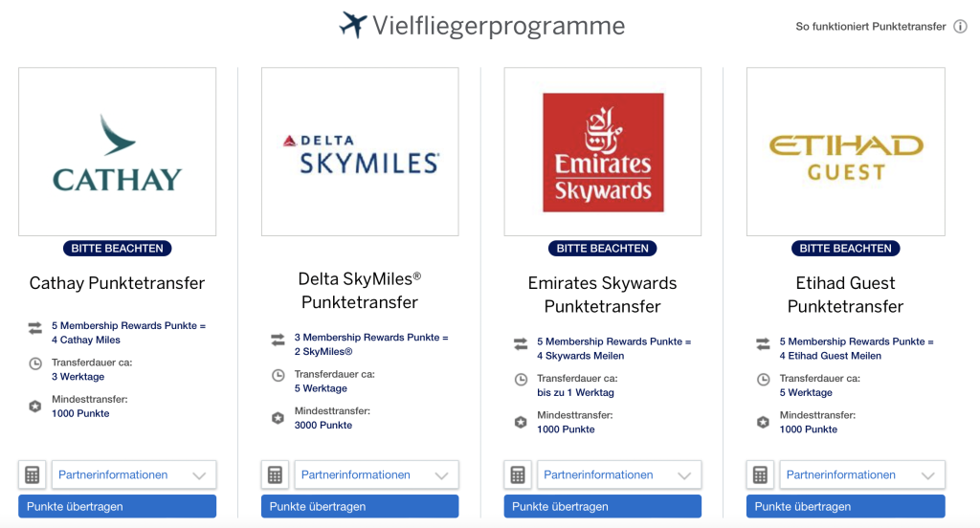980x528 pixels.
Task: Expand Etihad Partnerinformationen dropdown
Action: pos(862,474)
